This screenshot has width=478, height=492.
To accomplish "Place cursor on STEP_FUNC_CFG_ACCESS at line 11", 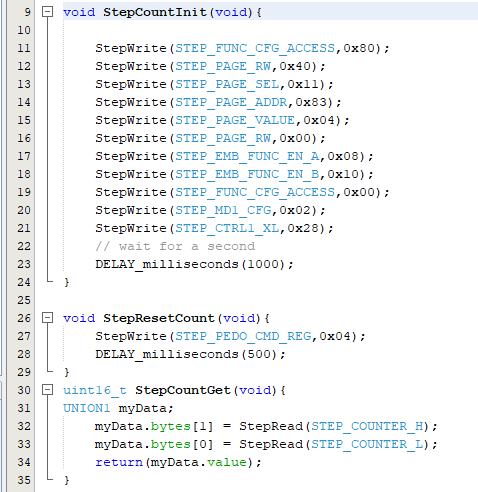I will (x=255, y=48).
